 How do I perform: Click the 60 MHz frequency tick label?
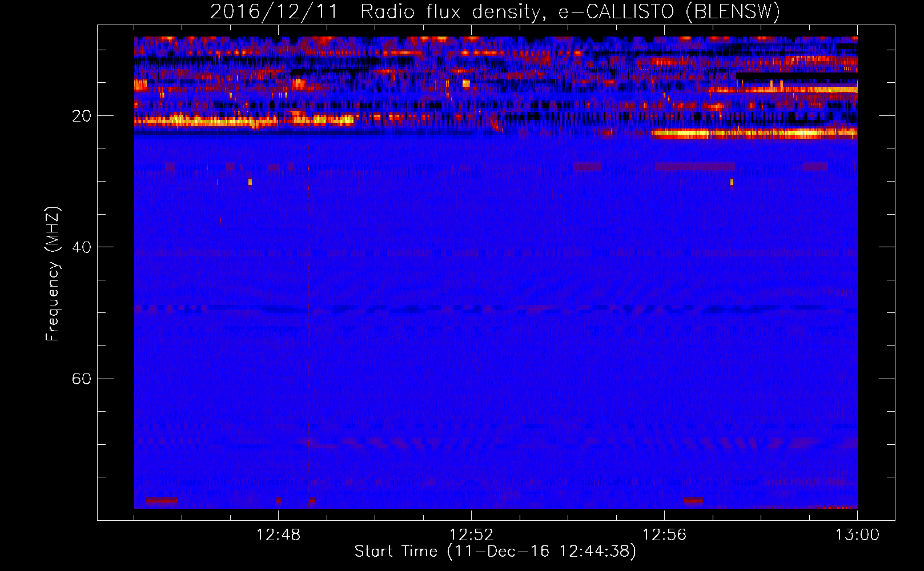(82, 379)
